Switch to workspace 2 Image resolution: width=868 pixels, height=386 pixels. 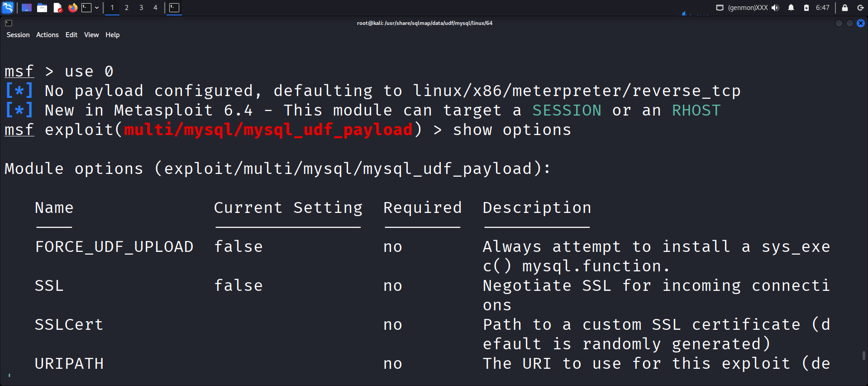127,8
